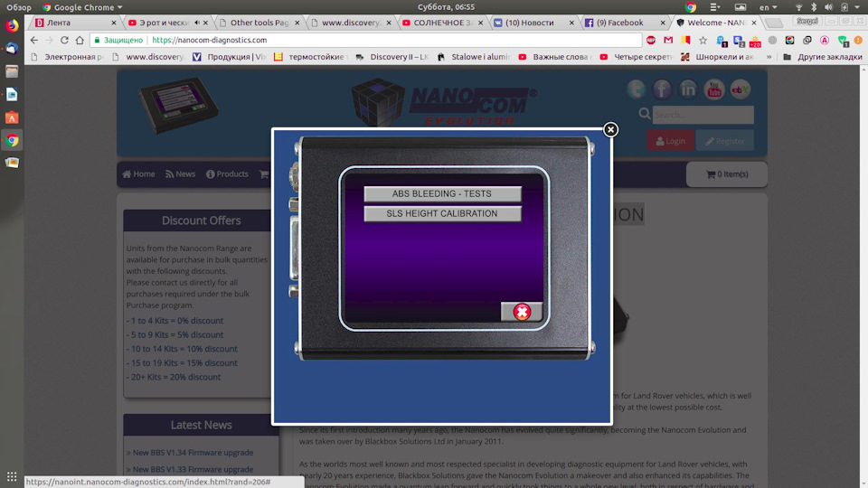The height and width of the screenshot is (488, 868).
Task: Click the Nanocom Evolution logo
Action: click(x=445, y=102)
